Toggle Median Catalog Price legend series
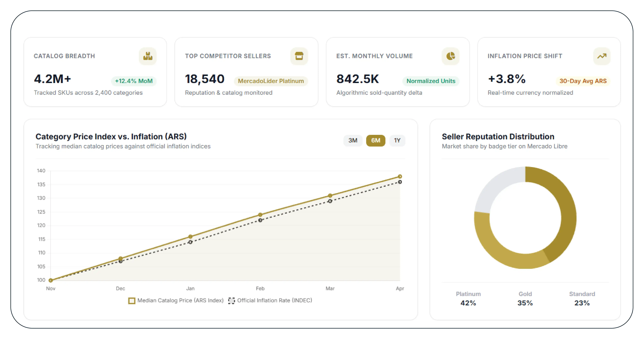Image resolution: width=644 pixels, height=339 pixels. (176, 300)
